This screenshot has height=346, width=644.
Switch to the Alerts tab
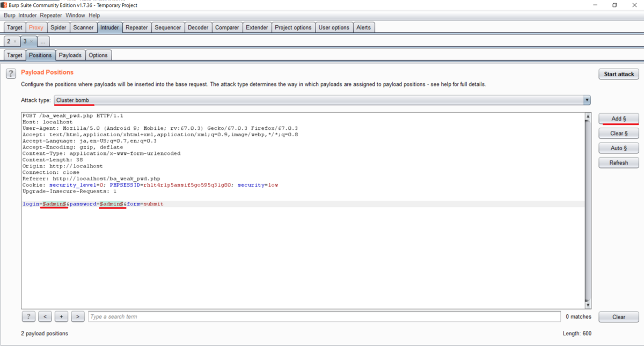(363, 27)
